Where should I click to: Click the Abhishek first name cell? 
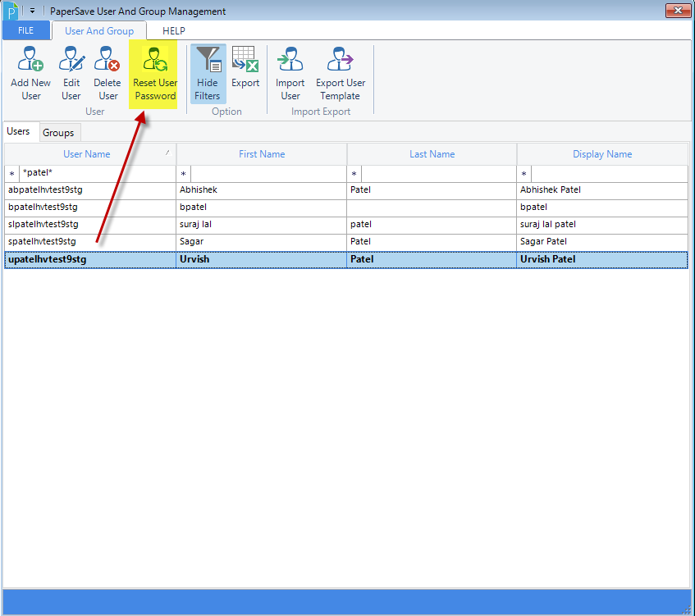coord(262,190)
